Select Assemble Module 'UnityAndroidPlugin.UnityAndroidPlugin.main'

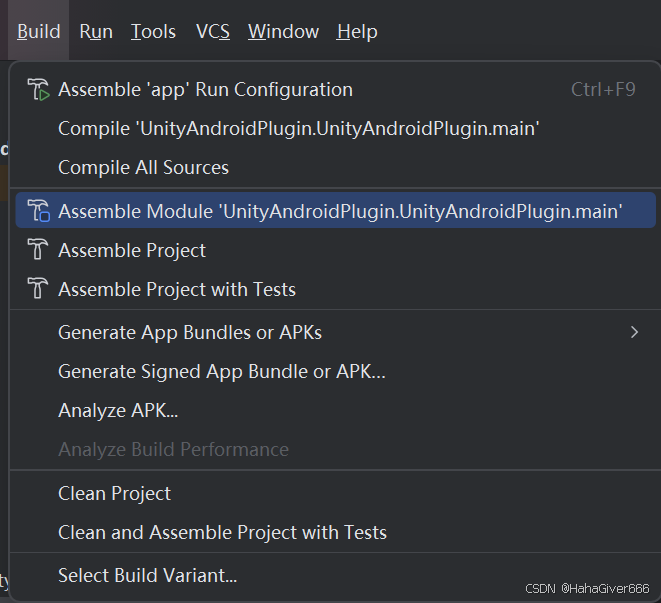(336, 210)
